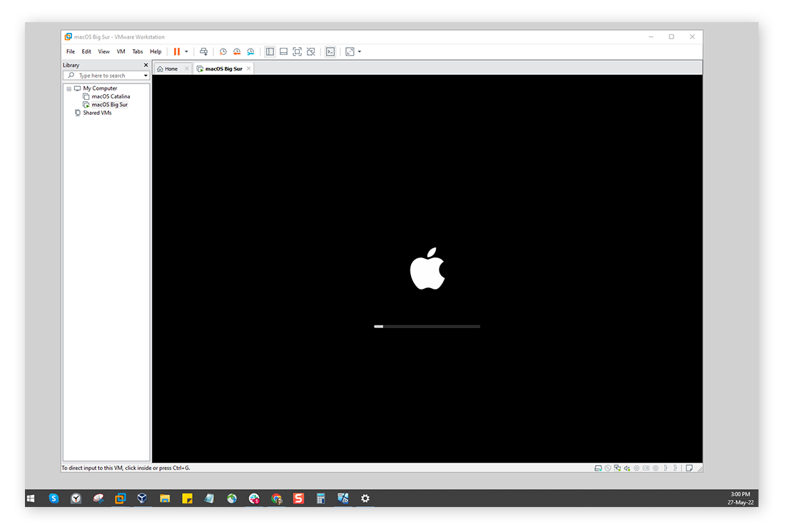Screen dimensions: 785x532
Task: Open VirtualBox from the taskbar
Action: click(x=142, y=498)
